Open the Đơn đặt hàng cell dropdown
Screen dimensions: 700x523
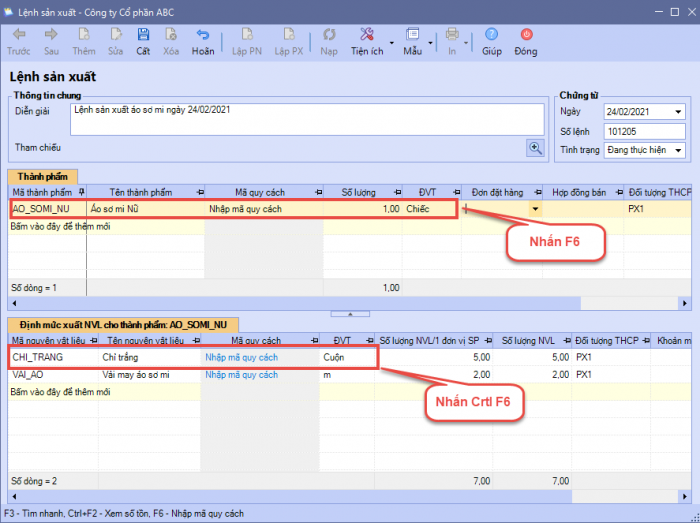[535, 209]
